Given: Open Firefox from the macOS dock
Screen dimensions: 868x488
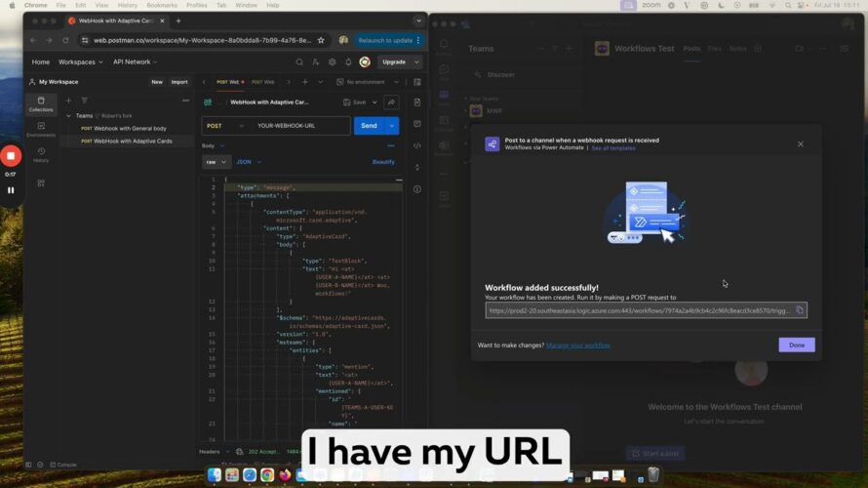Looking at the screenshot, I should click(x=285, y=474).
